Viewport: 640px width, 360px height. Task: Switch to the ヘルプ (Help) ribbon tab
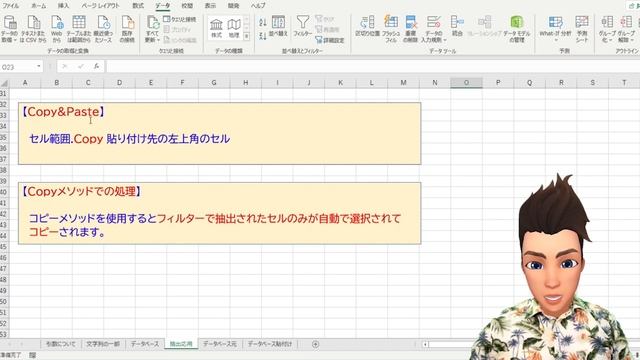[x=258, y=6]
